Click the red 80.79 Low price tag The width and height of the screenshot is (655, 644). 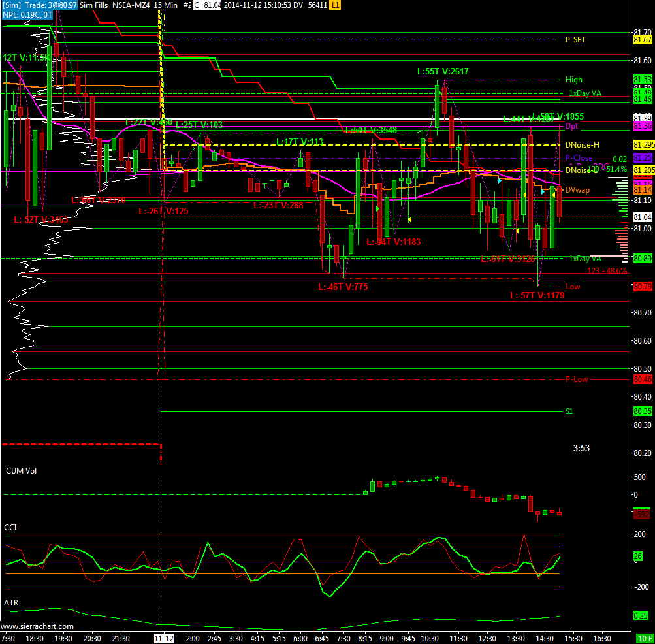[643, 287]
